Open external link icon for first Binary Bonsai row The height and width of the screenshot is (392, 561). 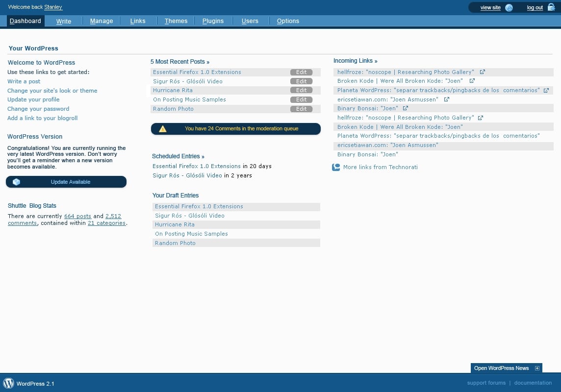pyautogui.click(x=406, y=108)
